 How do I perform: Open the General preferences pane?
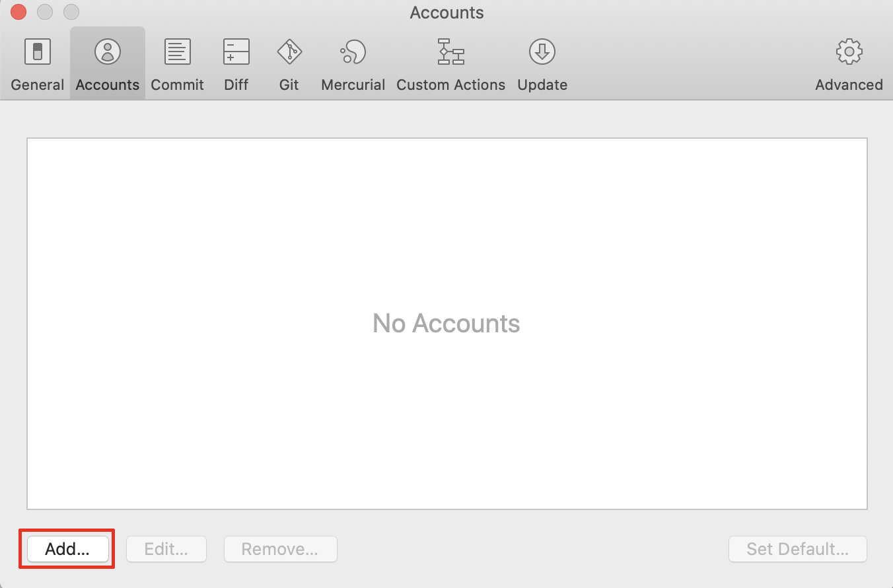tap(38, 64)
